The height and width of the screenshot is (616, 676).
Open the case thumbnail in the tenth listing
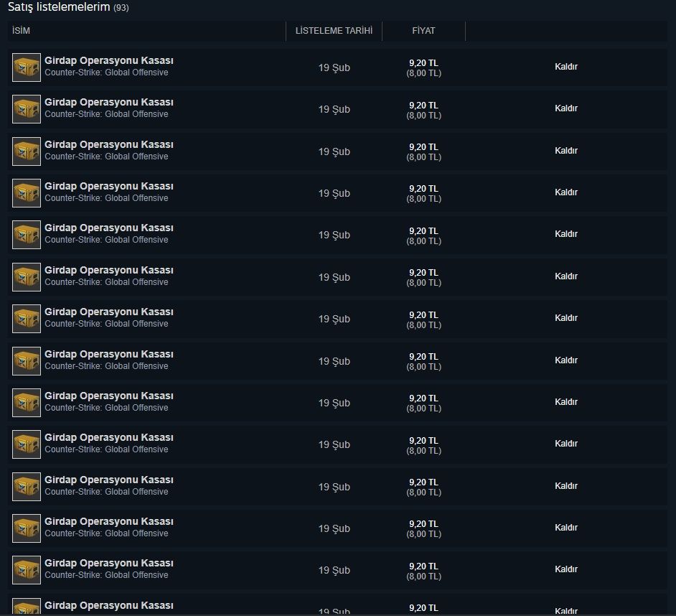(27, 444)
